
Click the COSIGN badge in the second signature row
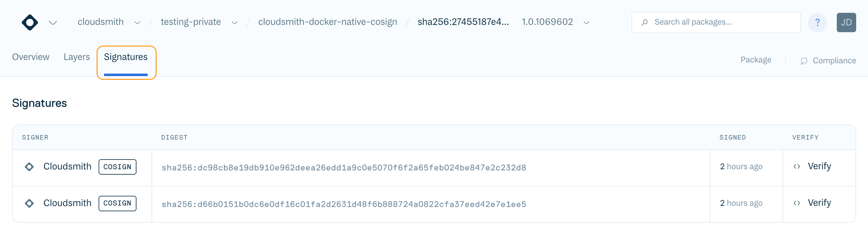pos(117,203)
